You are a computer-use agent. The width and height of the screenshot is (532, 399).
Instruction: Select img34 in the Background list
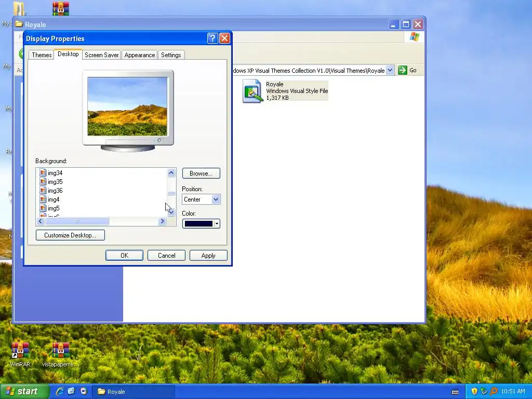tap(55, 173)
